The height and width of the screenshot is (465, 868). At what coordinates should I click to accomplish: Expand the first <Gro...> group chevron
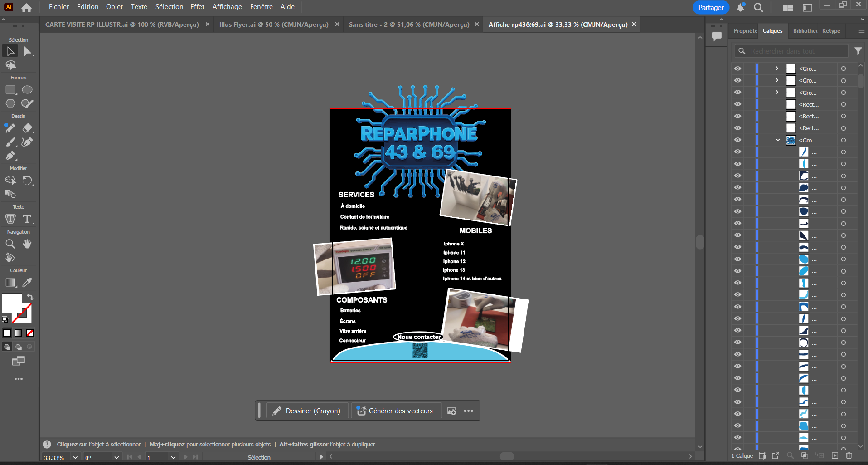[777, 69]
